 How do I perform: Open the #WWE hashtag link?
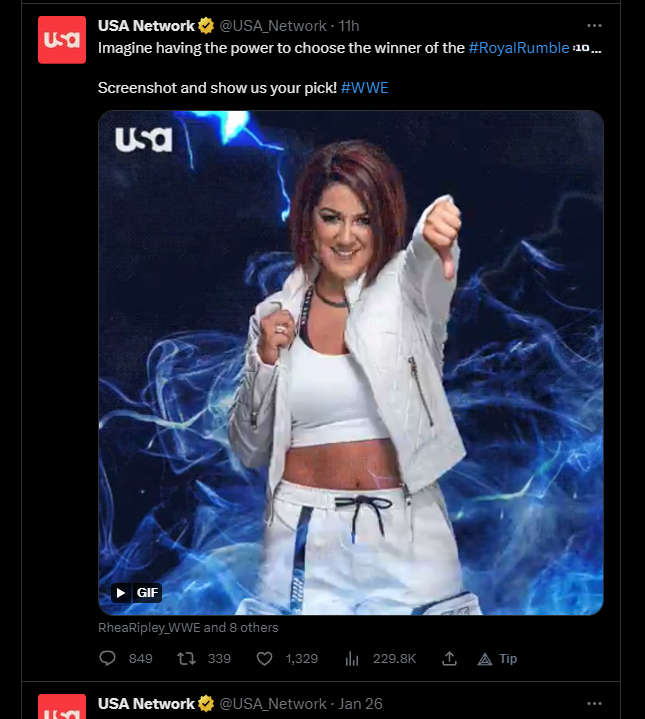[x=364, y=88]
